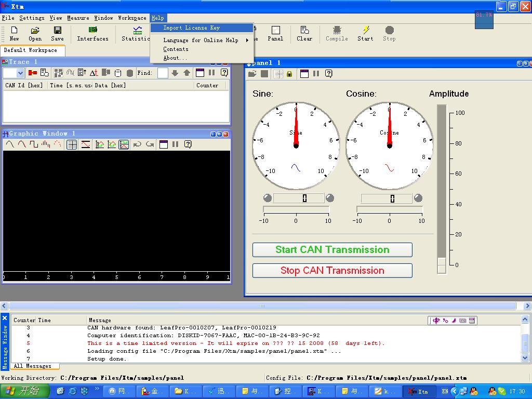532x399 pixels.
Task: Toggle the pause button in panel 1 toolbar
Action: (316, 74)
